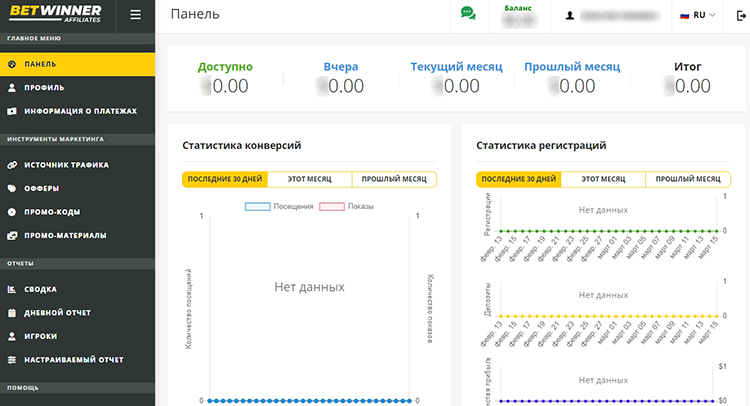Click the Профиль person icon
Image resolution: width=750 pixels, height=406 pixels.
pyautogui.click(x=12, y=88)
